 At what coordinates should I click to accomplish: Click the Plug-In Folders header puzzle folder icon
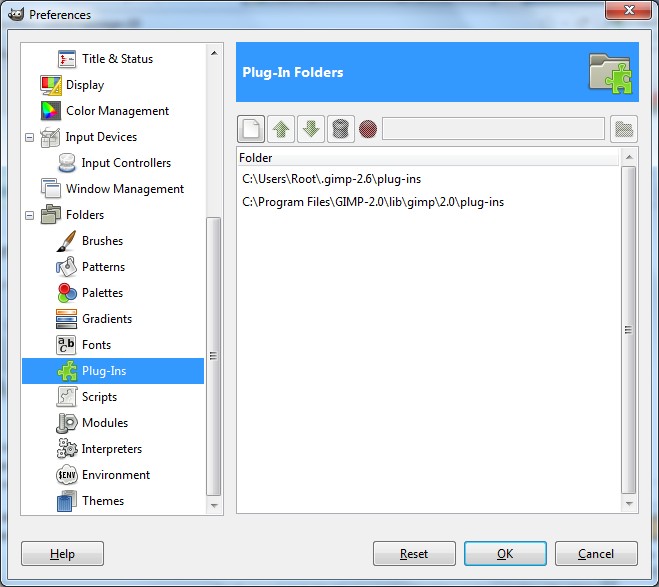610,73
